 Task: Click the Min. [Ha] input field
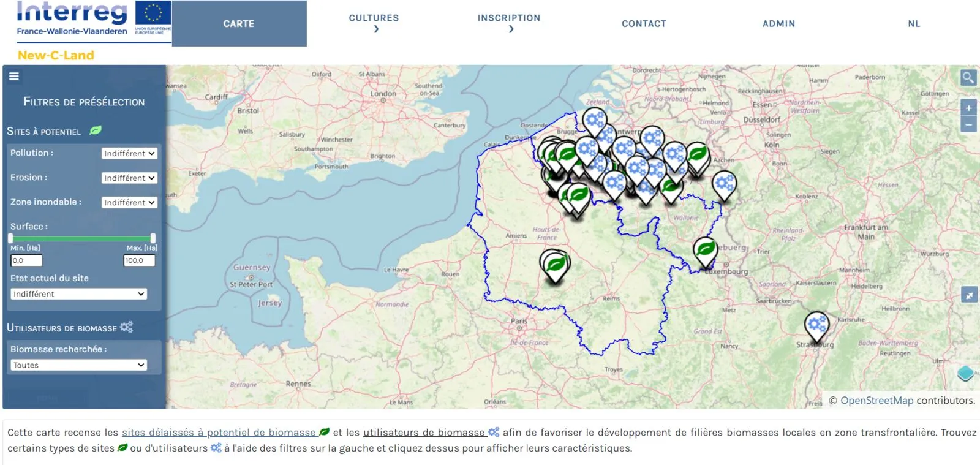tap(26, 260)
